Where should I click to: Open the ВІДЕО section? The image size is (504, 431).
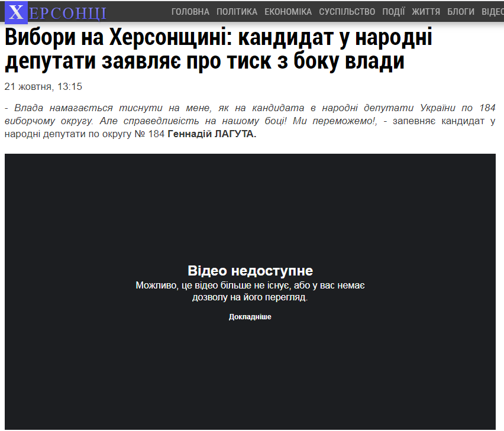[490, 11]
